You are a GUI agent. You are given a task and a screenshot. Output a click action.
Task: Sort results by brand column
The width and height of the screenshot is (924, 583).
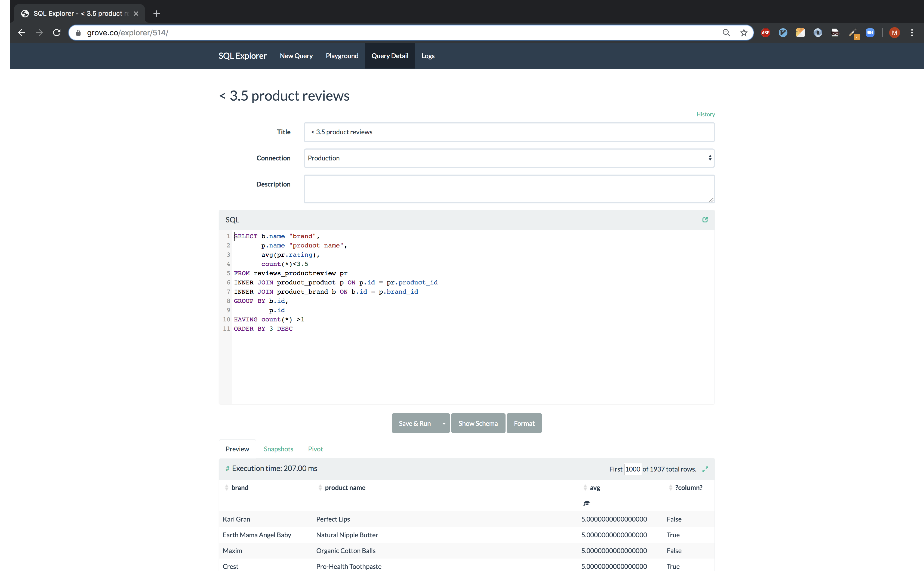coord(239,488)
